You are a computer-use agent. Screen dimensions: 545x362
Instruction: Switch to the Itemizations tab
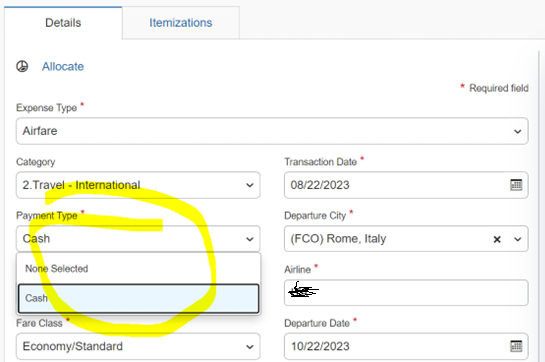[181, 23]
